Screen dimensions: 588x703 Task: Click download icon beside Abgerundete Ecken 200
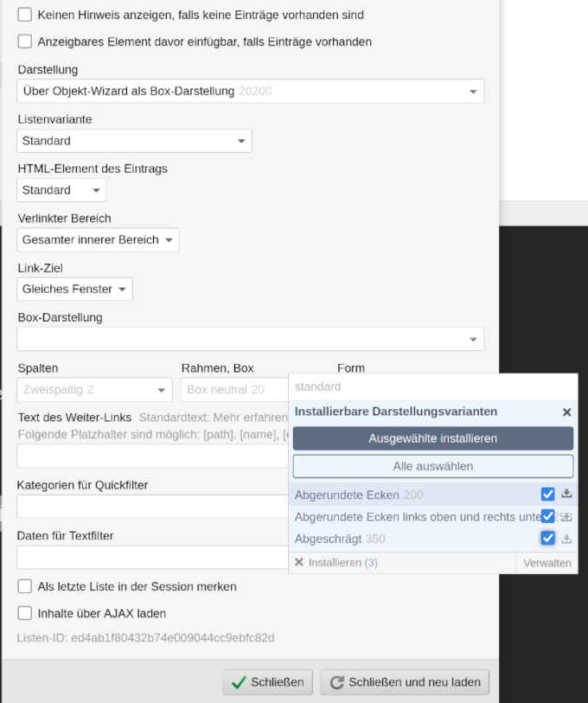566,495
